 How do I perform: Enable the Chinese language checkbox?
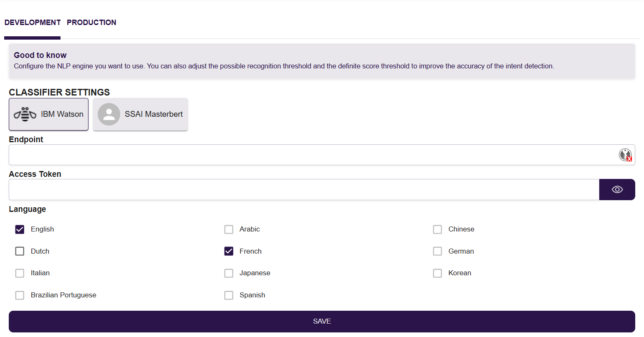(x=437, y=229)
